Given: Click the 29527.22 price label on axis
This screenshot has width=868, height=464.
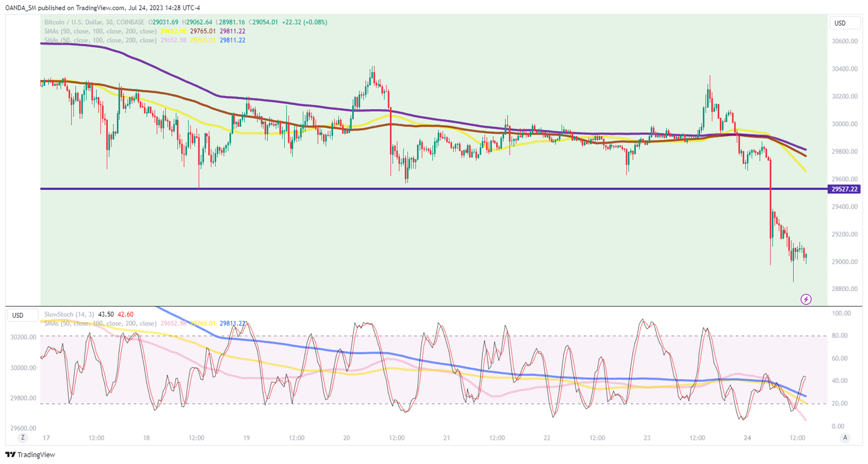Looking at the screenshot, I should pos(843,189).
